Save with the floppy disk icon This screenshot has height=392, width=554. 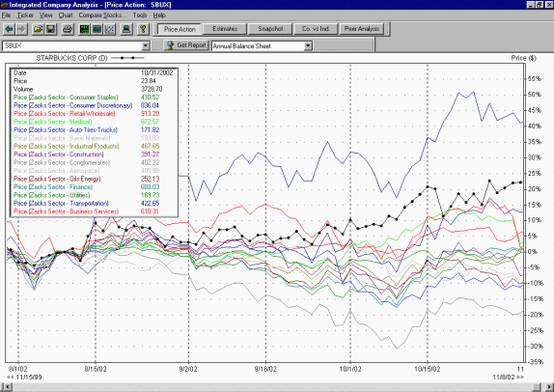tap(50, 29)
